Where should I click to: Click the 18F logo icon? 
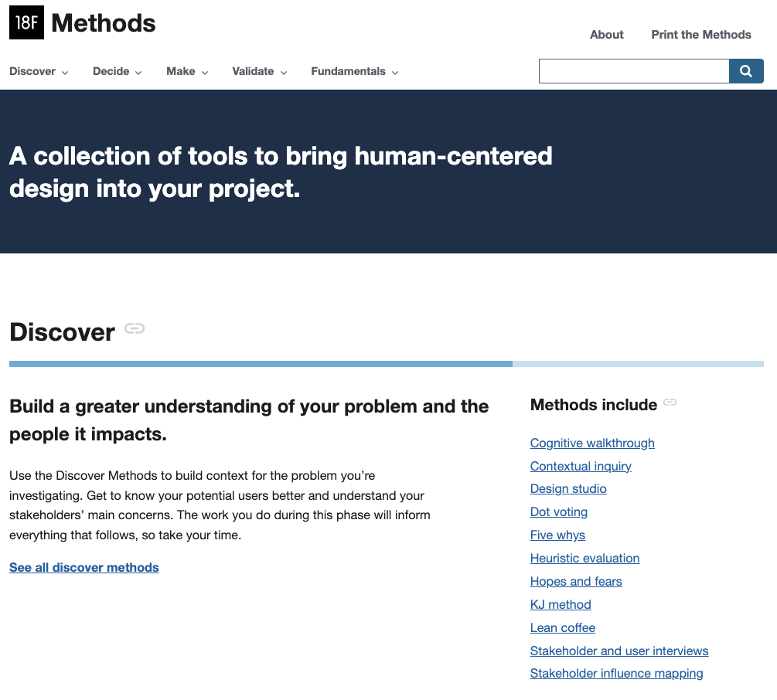pyautogui.click(x=26, y=22)
